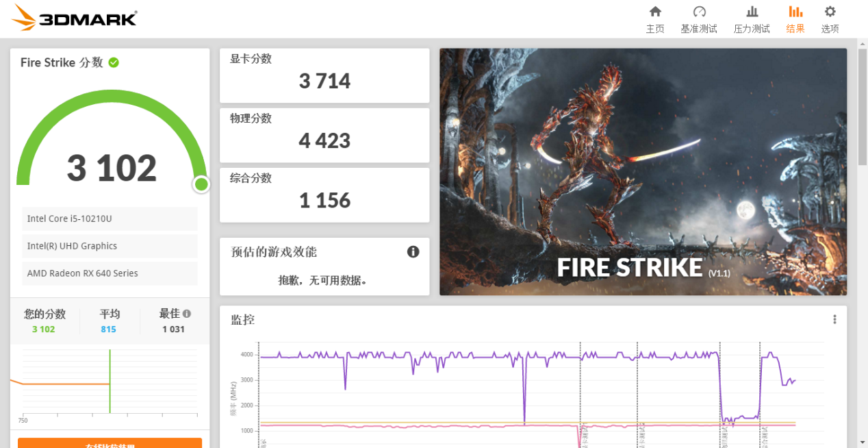Click the green marker in score distribution chart

110,382
